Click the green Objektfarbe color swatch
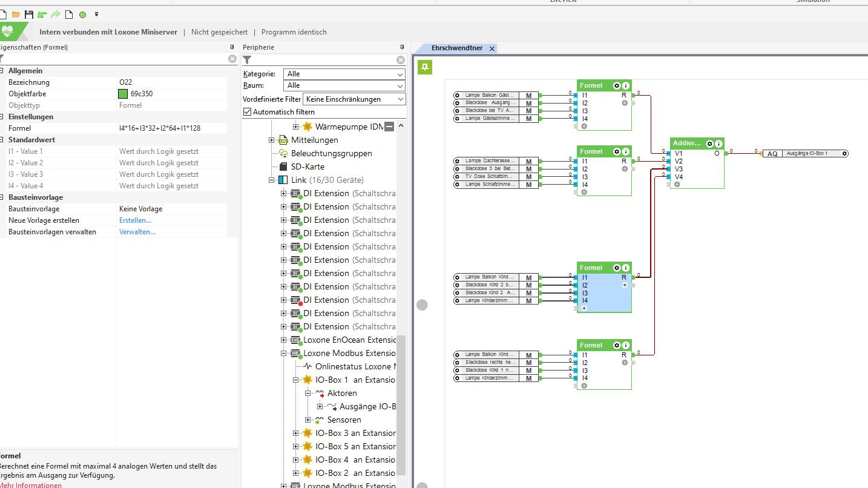Viewport: 868px width, 488px height. pos(123,94)
